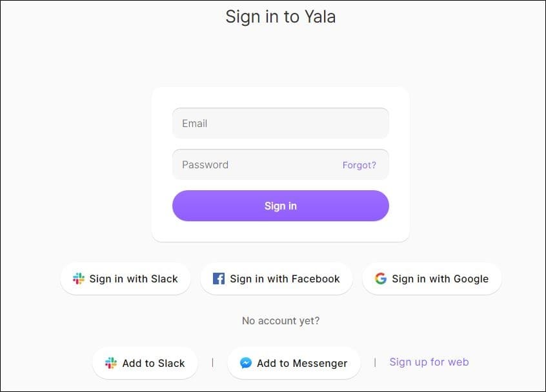The width and height of the screenshot is (546, 392).
Task: Click the Google G logo icon
Action: pos(381,279)
